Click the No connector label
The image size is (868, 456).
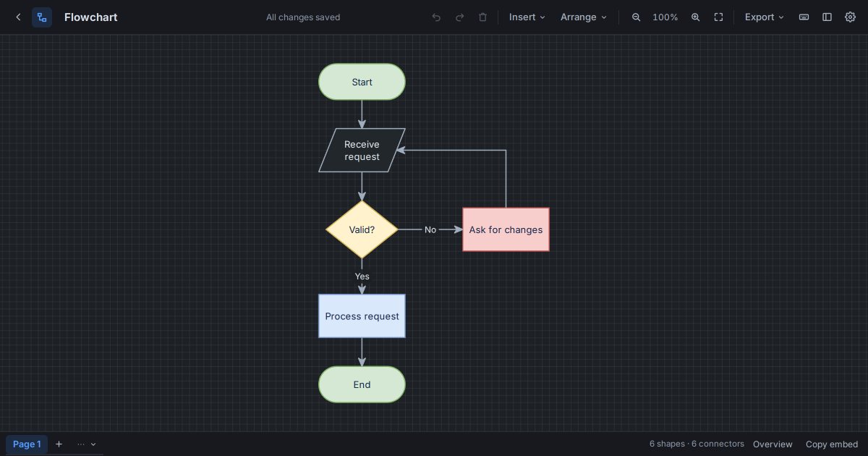430,229
